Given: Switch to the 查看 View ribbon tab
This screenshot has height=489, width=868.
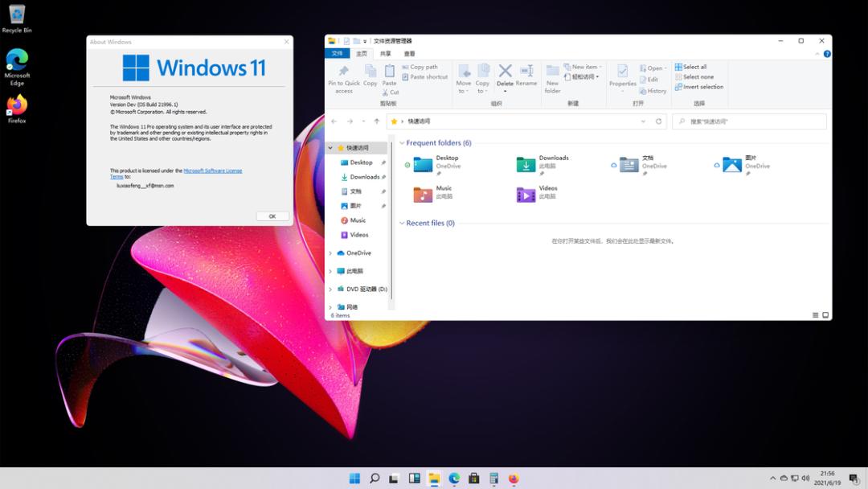Looking at the screenshot, I should pyautogui.click(x=409, y=54).
